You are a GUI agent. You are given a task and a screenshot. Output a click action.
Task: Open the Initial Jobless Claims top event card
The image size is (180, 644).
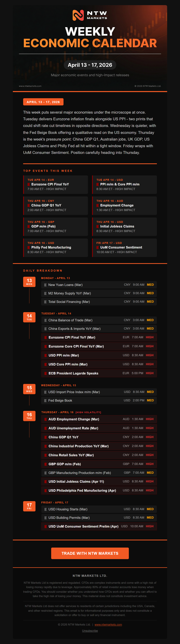[124, 226]
